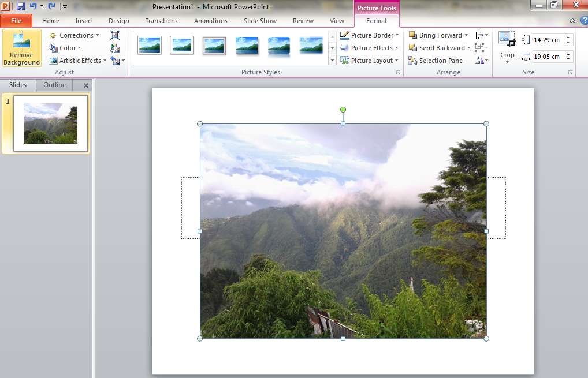
Task: Expand the Picture Styles gallery with More arrow
Action: click(x=332, y=60)
